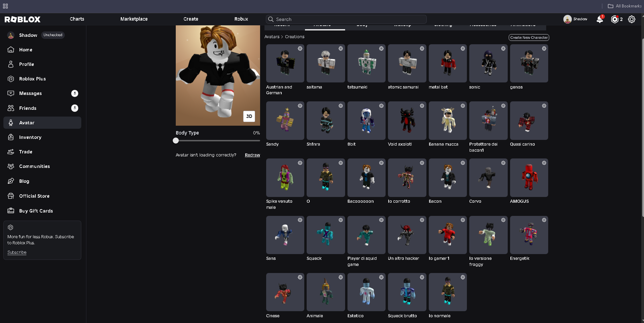Toggle the 3D avatar view
Image resolution: width=644 pixels, height=323 pixels.
(x=249, y=116)
